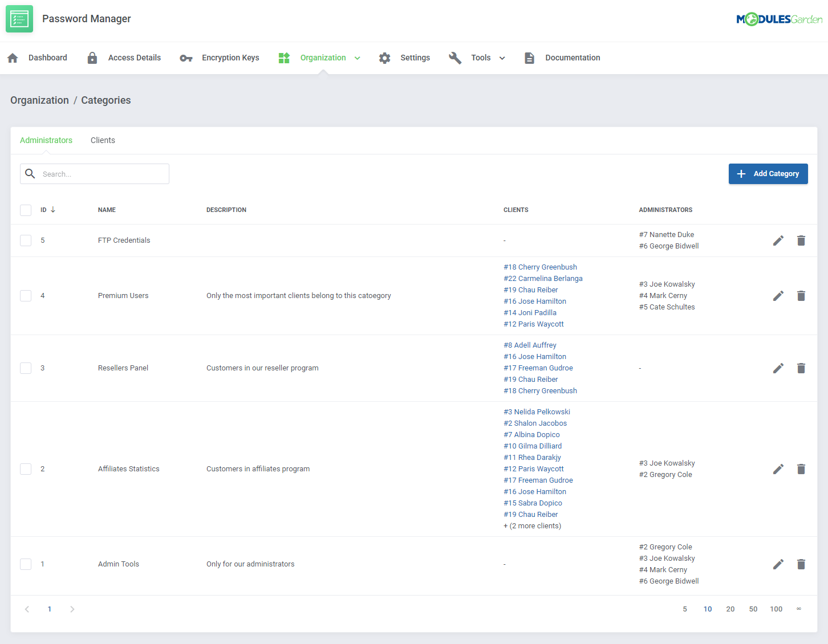Viewport: 828px width, 644px height.
Task: Click the Settings gear icon
Action: pos(385,58)
